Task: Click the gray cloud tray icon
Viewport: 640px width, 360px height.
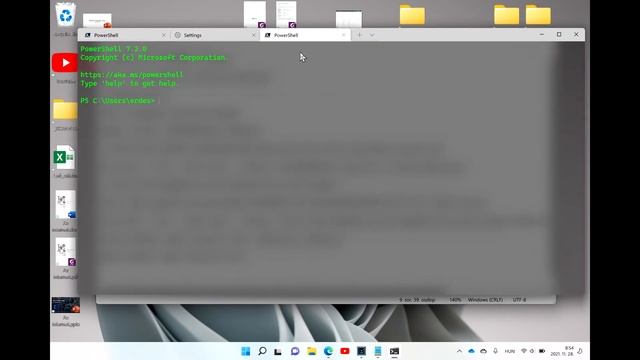Action: click(484, 351)
